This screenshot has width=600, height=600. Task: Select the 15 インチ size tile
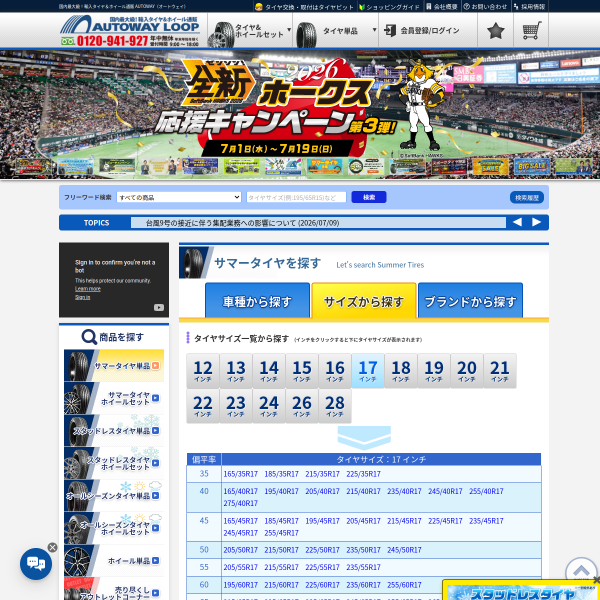[302, 371]
